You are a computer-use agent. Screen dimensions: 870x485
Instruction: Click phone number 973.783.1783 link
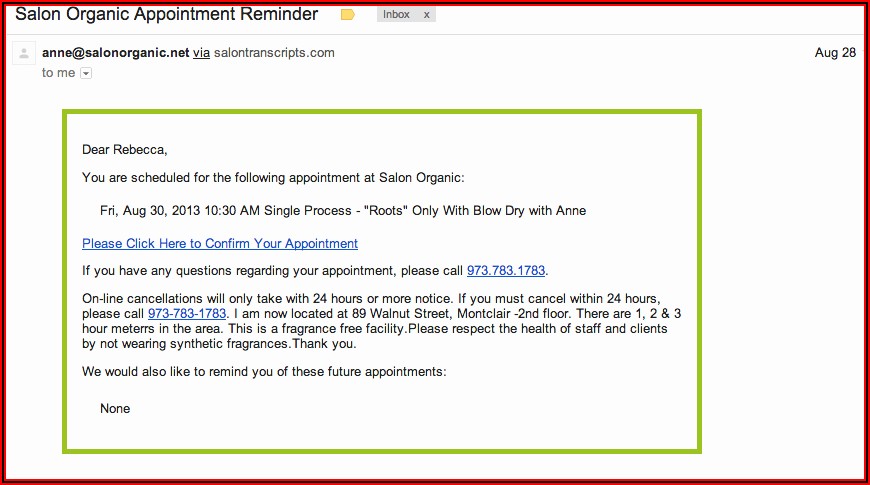(507, 270)
